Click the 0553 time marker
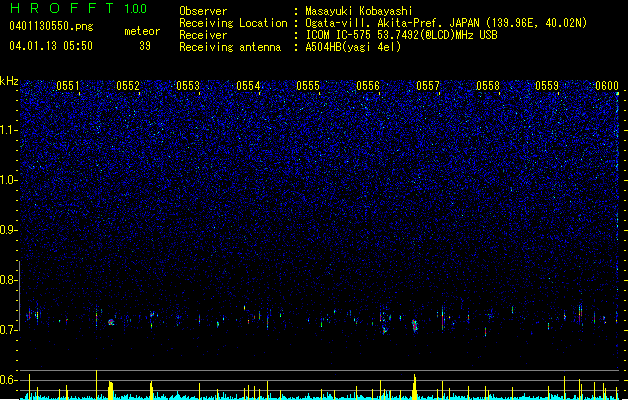The image size is (629, 400). (x=188, y=86)
